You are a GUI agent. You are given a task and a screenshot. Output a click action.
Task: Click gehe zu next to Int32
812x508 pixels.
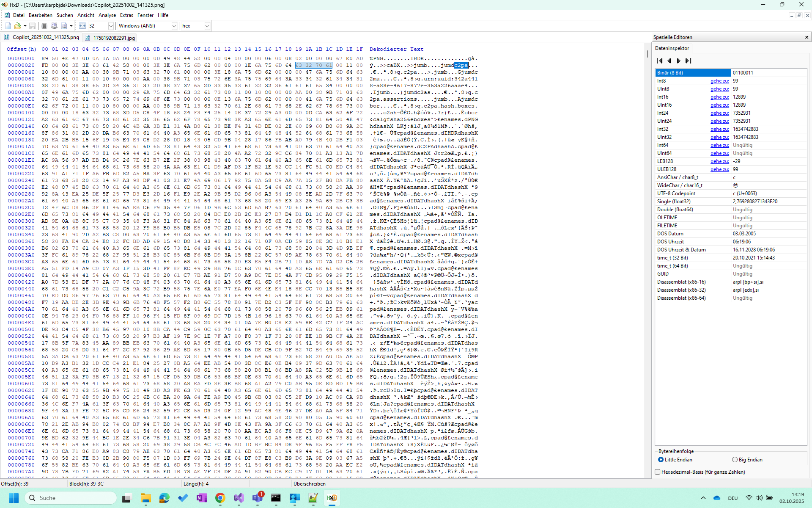coord(719,129)
